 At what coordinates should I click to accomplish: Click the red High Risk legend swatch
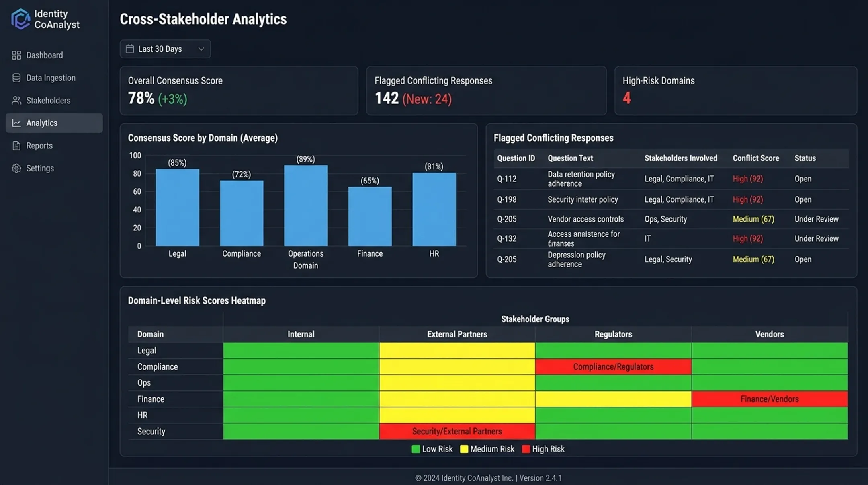[x=526, y=449]
